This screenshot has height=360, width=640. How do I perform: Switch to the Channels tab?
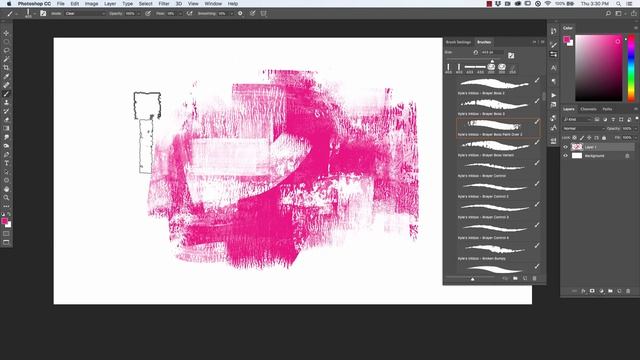(x=588, y=109)
